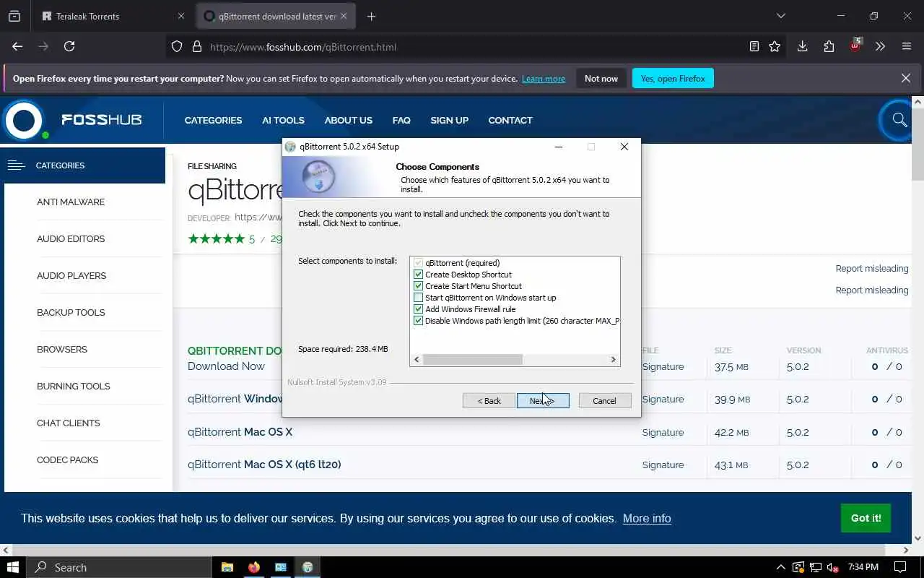Click Yes, open Firefox button
924x578 pixels.
673,78
